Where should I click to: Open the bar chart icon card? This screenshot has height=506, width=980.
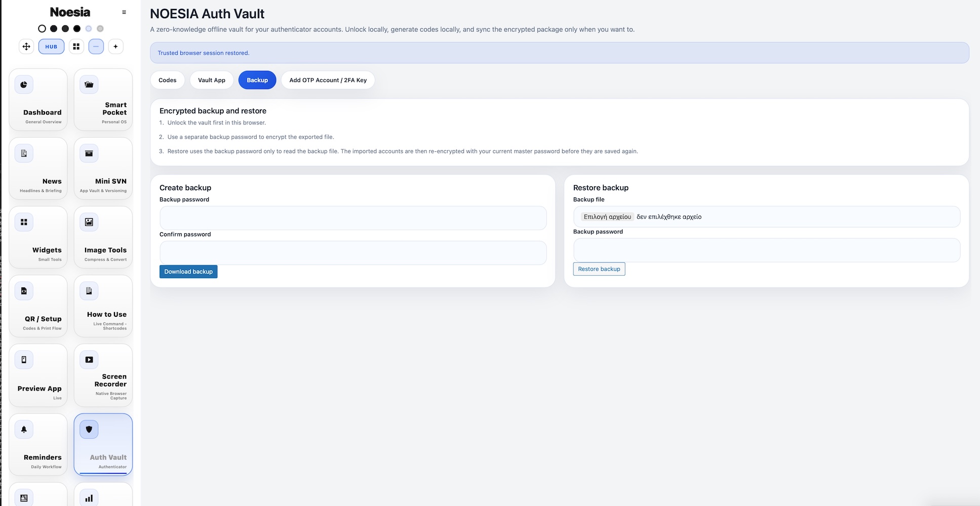89,498
